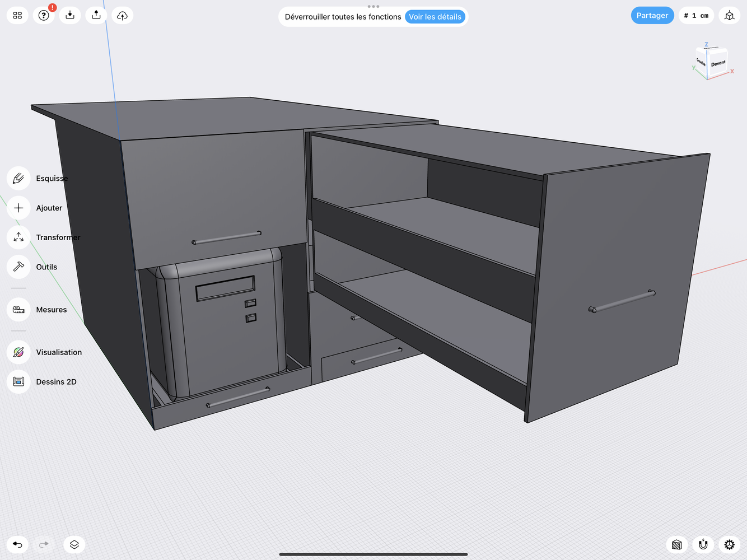Tap the import download icon
Screen dimensions: 747x560
[x=70, y=15]
